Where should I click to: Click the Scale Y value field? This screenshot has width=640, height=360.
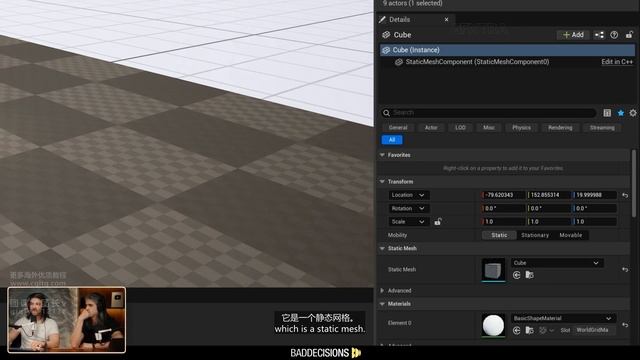coord(549,222)
